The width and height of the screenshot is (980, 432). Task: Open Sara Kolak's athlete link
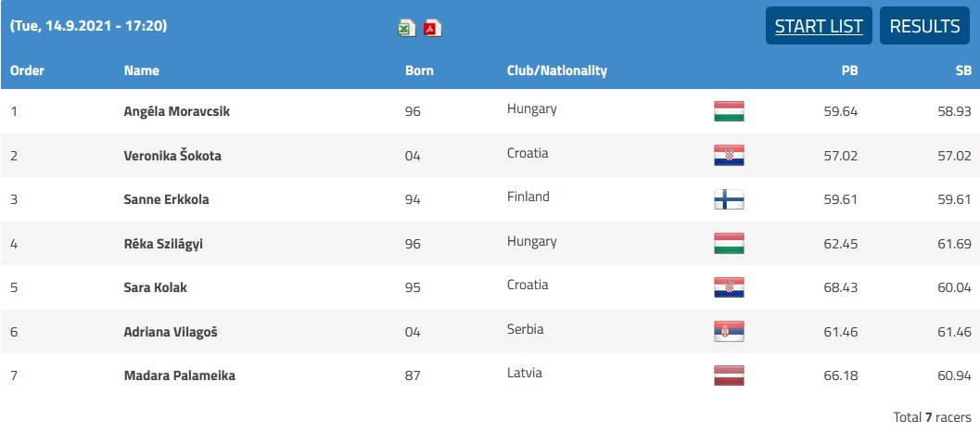click(x=156, y=287)
